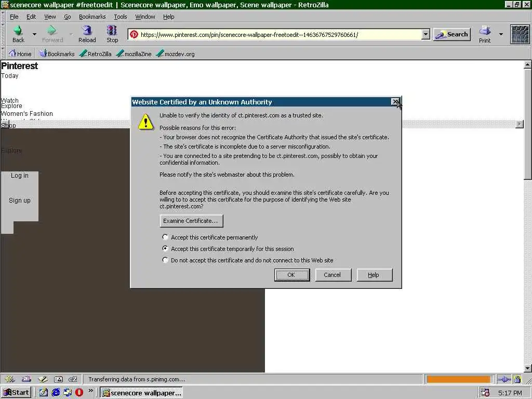Click the Stop traffic-light icon

point(112,31)
